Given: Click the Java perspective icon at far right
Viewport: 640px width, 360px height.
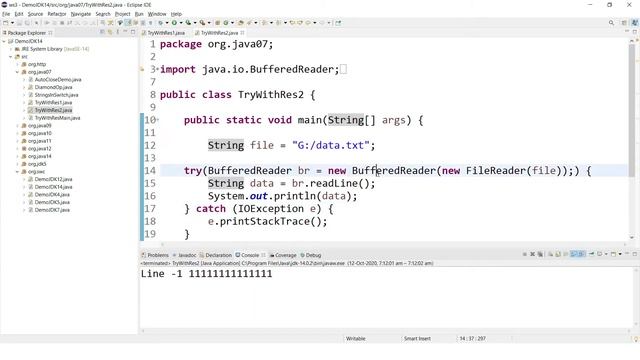Looking at the screenshot, I should [x=635, y=23].
